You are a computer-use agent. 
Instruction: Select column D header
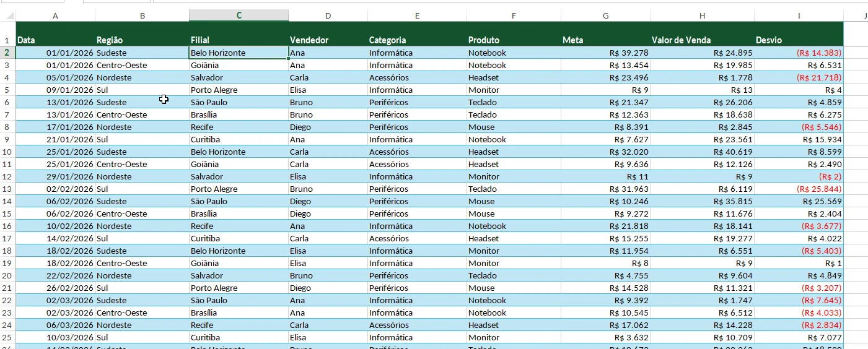pos(328,15)
